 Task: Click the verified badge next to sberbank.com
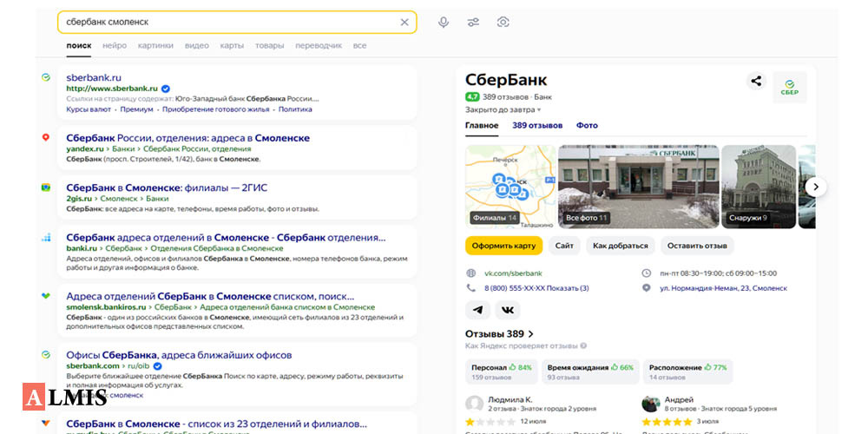157,366
